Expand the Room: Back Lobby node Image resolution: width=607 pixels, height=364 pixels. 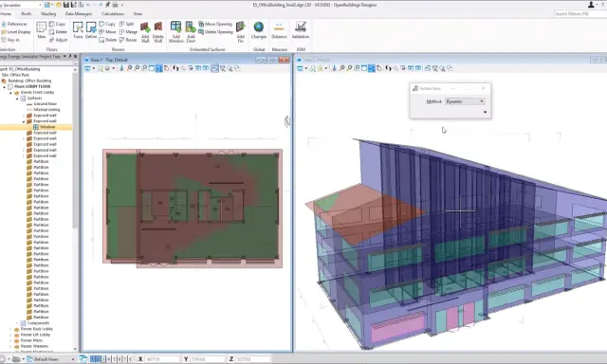click(x=10, y=329)
